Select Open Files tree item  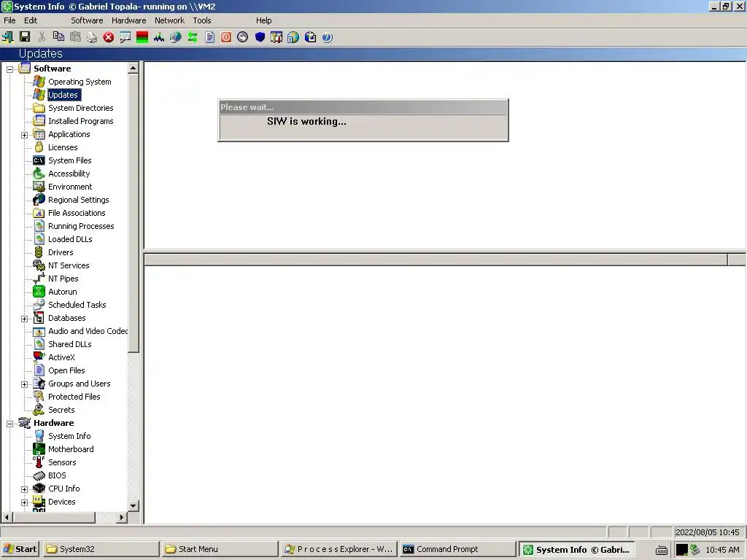tap(66, 370)
